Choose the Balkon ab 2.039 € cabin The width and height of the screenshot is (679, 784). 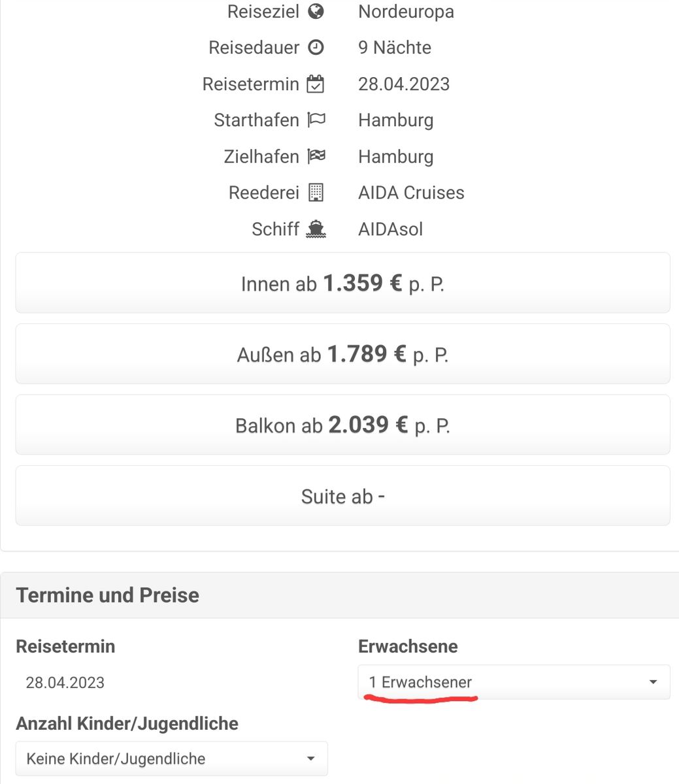pos(342,425)
